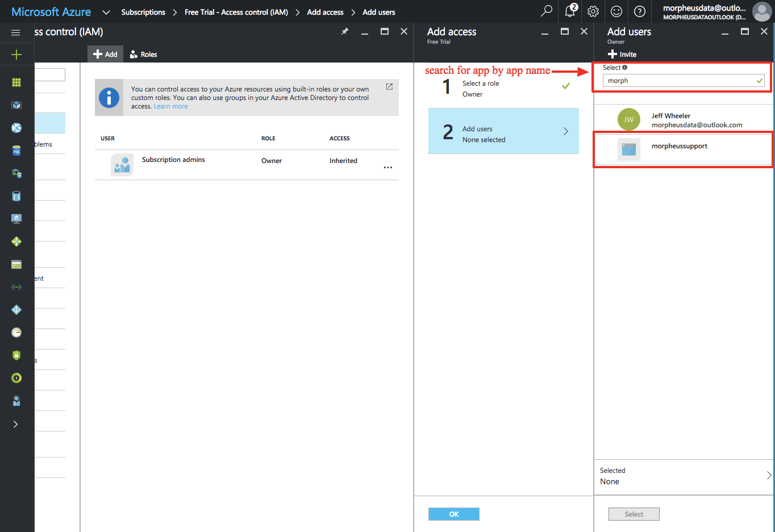
Task: Open Add users step 2 chevron
Action: (x=566, y=131)
